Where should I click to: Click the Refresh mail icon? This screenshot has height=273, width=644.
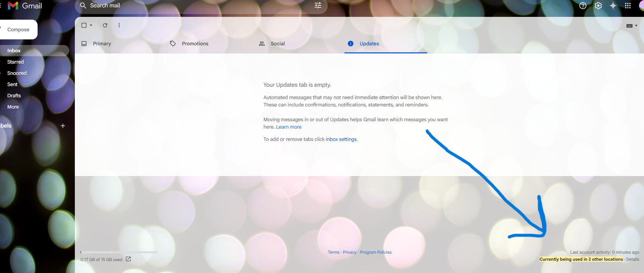coord(105,25)
